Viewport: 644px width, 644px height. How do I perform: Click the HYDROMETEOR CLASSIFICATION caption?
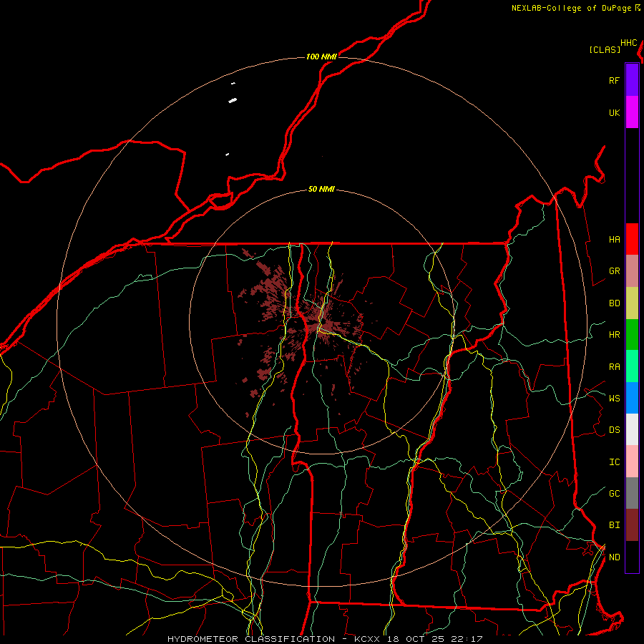pos(251,639)
